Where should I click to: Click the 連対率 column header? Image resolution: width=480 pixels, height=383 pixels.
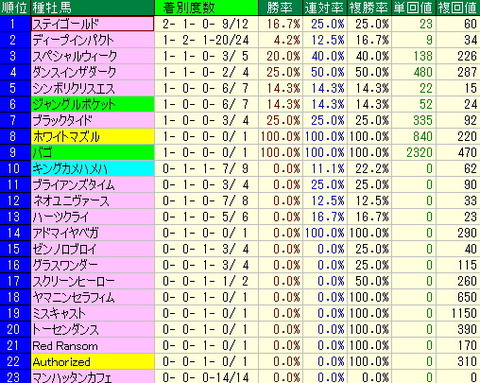tap(325, 8)
